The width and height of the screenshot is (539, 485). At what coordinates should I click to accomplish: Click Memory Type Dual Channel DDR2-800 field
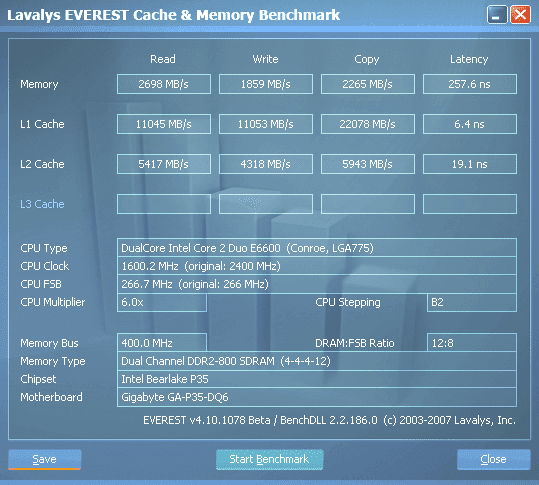click(317, 361)
